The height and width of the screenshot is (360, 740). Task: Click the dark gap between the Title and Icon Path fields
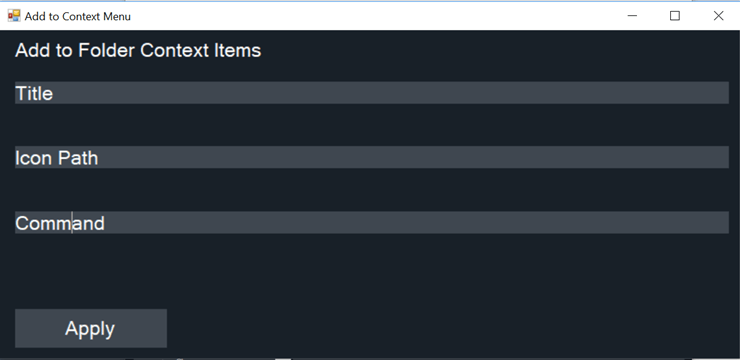point(372,125)
